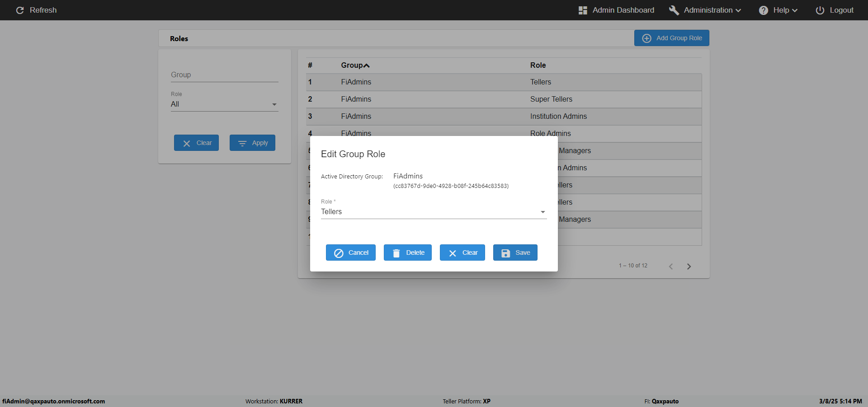Click the fiAdmin email in status bar

53,401
